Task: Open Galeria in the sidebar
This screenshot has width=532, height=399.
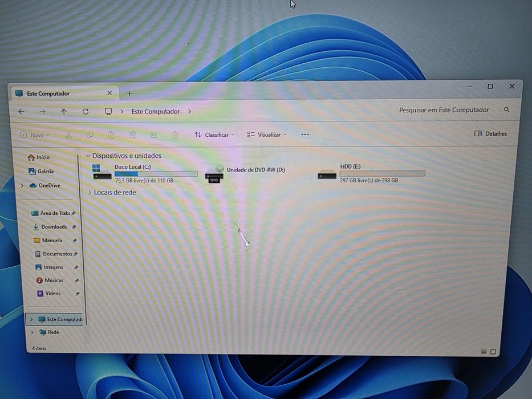Action: 40,172
